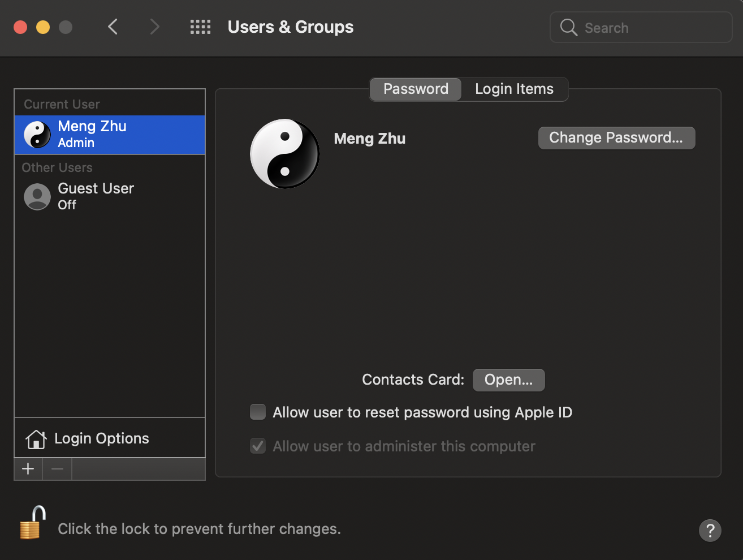Click the Change Password button
Viewport: 743px width, 560px height.
(x=616, y=137)
